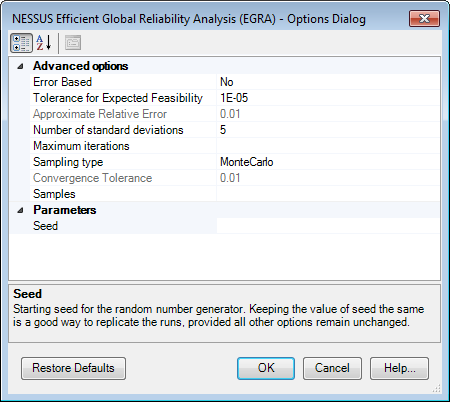Select the Error Based value No
450x402 pixels.
pyautogui.click(x=328, y=82)
